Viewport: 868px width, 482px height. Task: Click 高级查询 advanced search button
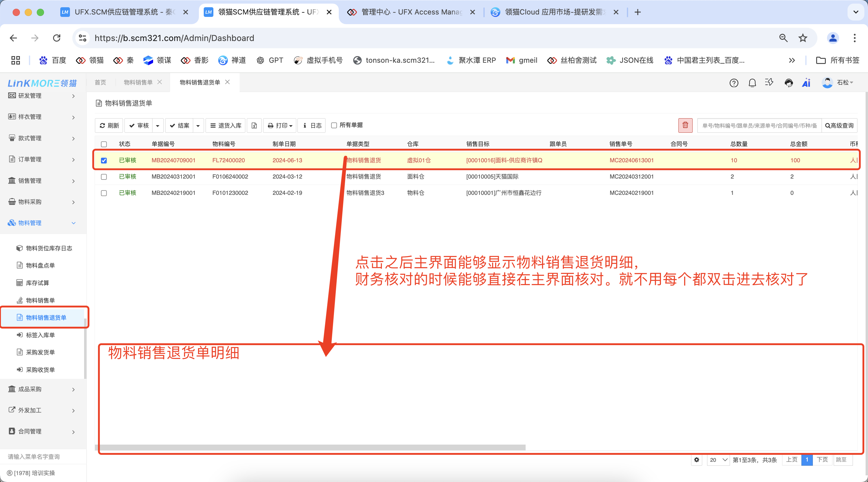(x=839, y=125)
